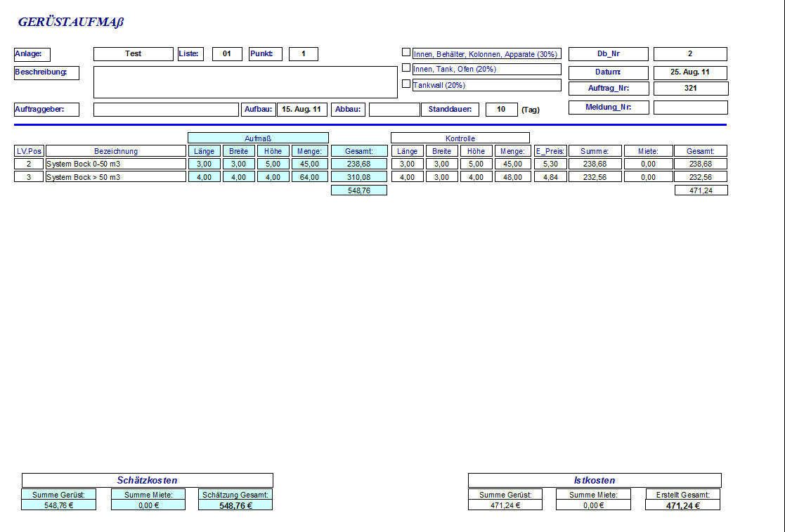Click the Auftrag_Nr field showing 321

(x=690, y=89)
